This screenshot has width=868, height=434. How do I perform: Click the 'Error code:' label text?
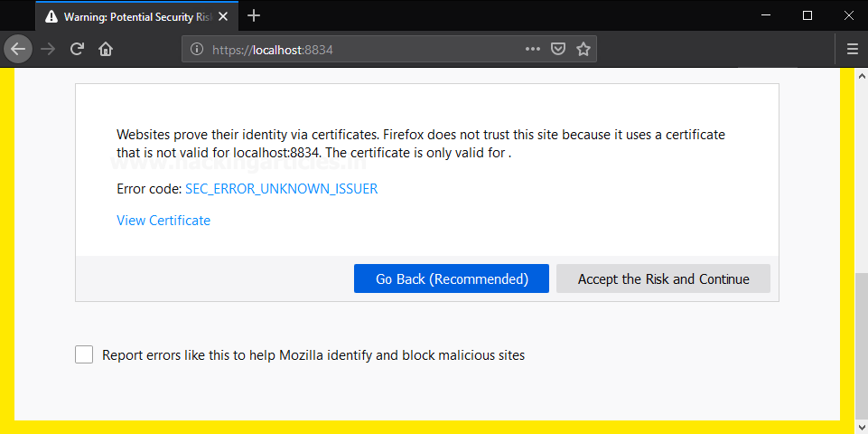coord(149,189)
